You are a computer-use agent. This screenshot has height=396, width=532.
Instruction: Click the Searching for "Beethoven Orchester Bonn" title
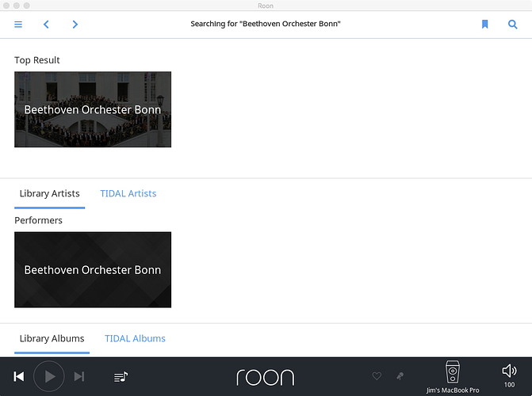pyautogui.click(x=266, y=24)
